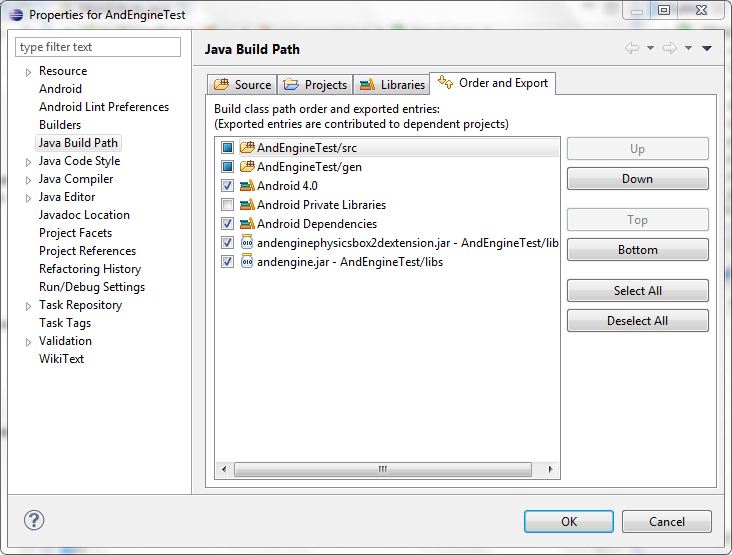Click the Cancel button
The width and height of the screenshot is (732, 555).
[667, 521]
